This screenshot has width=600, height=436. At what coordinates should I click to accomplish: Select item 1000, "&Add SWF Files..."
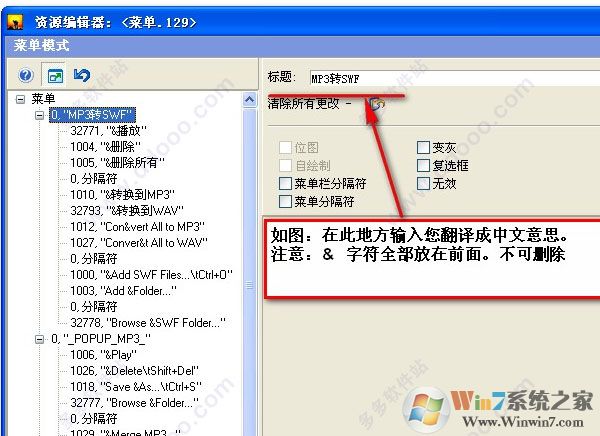[x=151, y=275]
